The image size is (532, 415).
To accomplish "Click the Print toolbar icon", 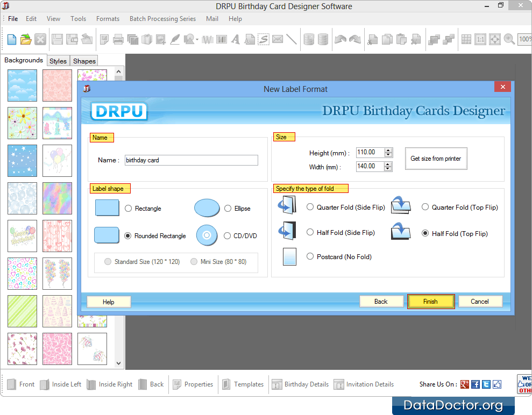I will pos(118,39).
